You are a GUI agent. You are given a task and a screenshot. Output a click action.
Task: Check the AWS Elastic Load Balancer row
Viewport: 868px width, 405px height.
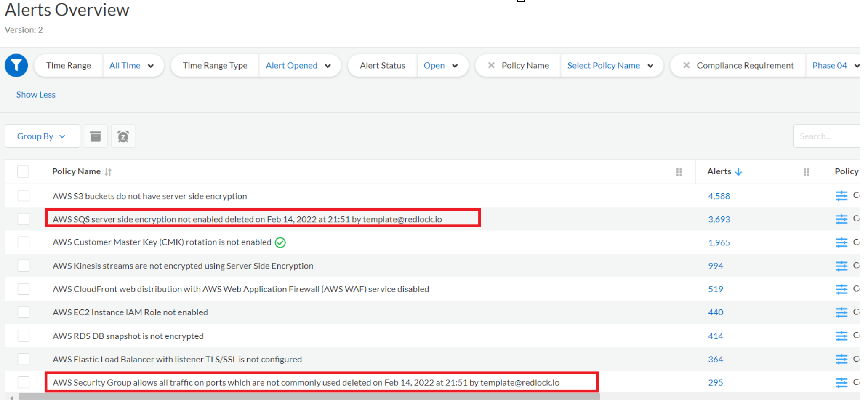[x=24, y=359]
